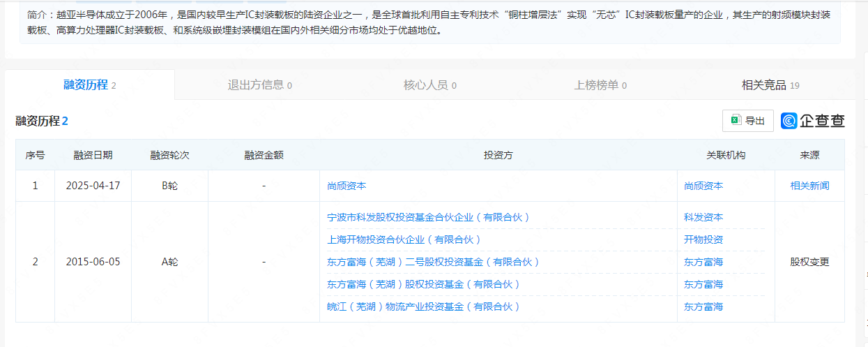Open 东方富海 link beside 二号股权投资基金 row
The image size is (868, 347).
click(703, 262)
